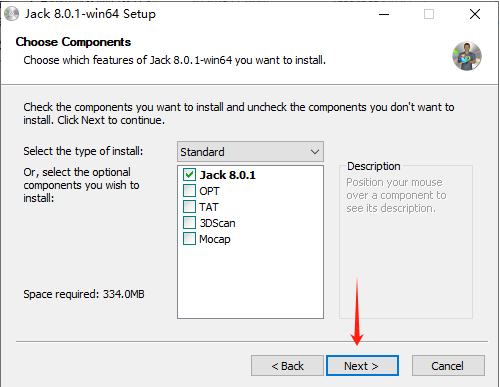Click the Description panel area
Screen dimensions: 500x387
406,241
